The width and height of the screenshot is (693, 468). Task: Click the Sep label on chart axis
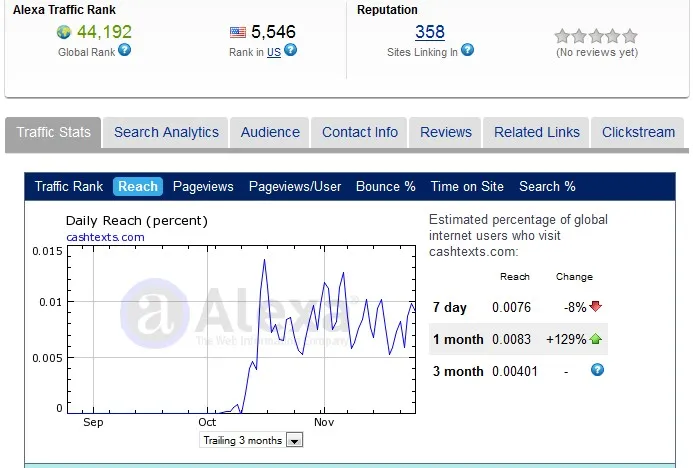[x=93, y=422]
